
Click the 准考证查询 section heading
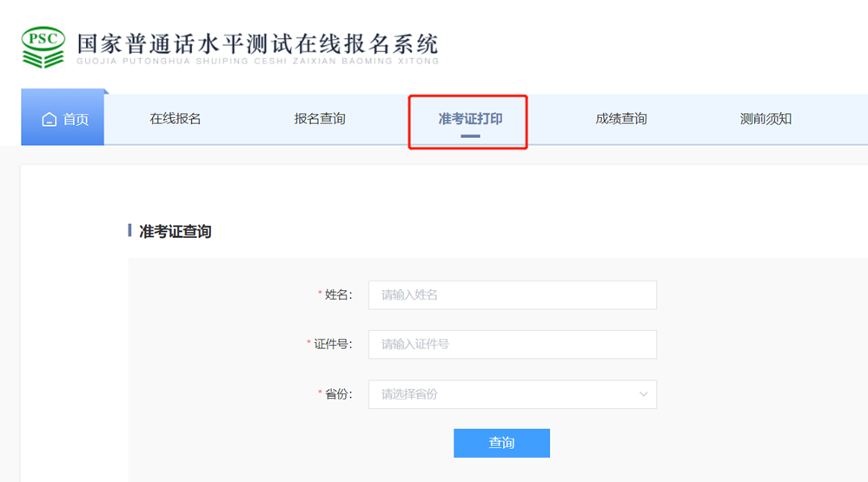tap(175, 231)
